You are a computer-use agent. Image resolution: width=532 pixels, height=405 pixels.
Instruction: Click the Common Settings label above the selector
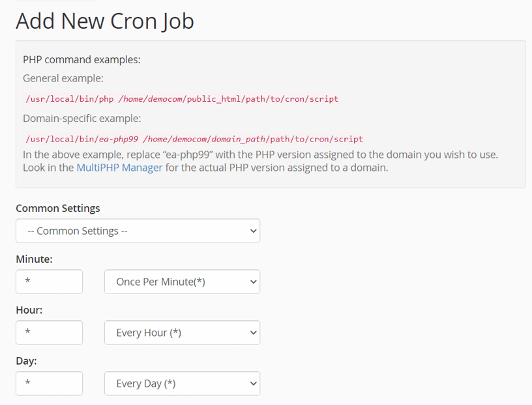[x=58, y=208]
